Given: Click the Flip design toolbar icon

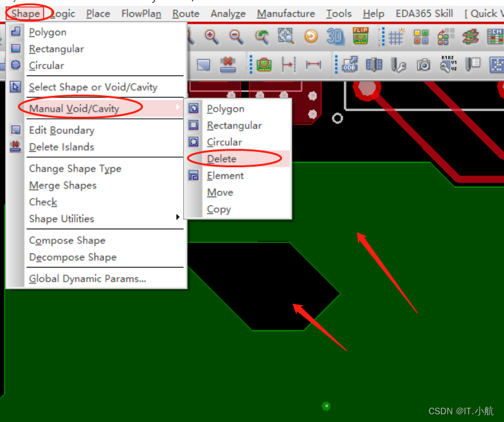Looking at the screenshot, I should [360, 37].
